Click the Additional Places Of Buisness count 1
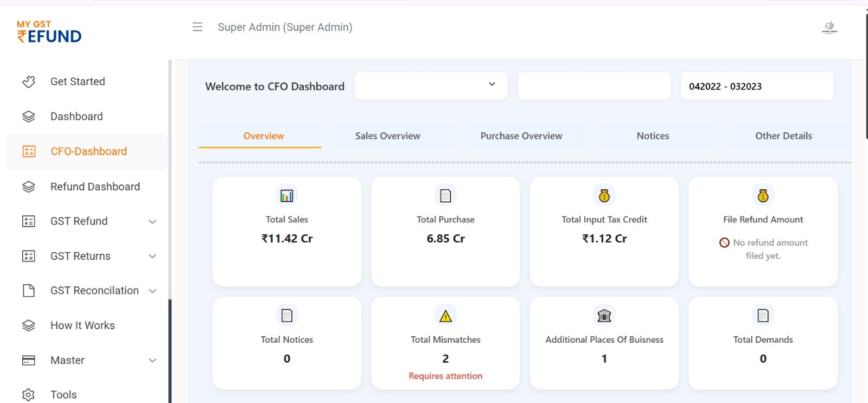The height and width of the screenshot is (403, 868). 604,359
